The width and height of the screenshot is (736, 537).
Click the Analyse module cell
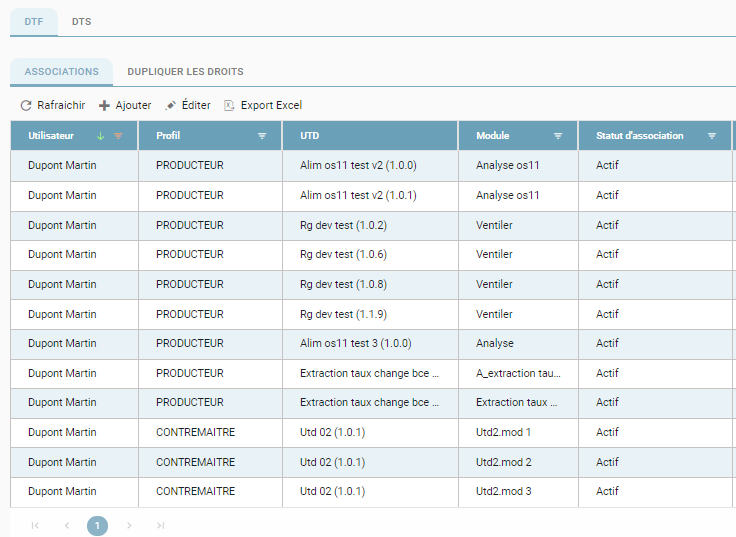pyautogui.click(x=518, y=344)
